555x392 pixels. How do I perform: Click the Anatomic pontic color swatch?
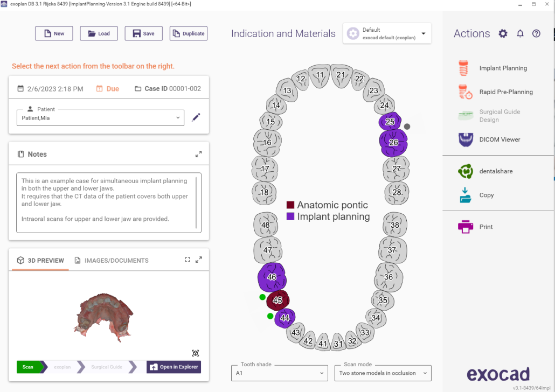[x=290, y=205]
